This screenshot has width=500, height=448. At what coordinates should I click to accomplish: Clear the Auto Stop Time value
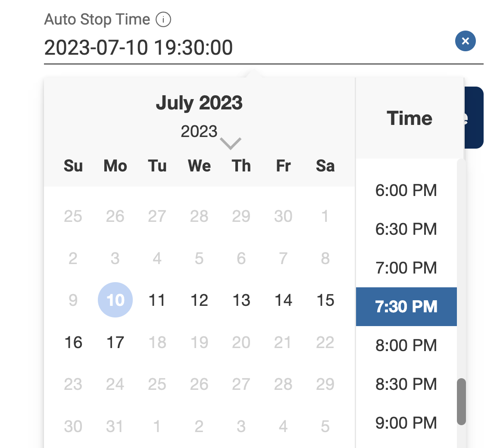pyautogui.click(x=465, y=41)
